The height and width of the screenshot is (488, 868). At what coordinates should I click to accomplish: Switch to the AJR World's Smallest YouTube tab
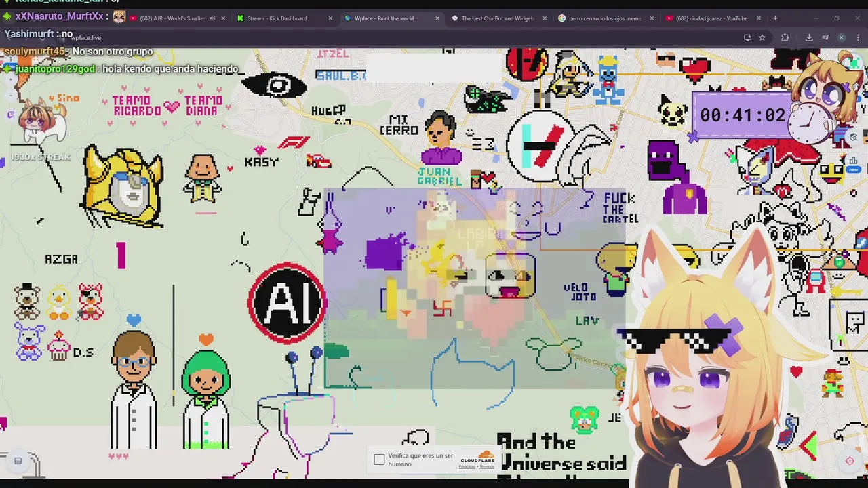[x=171, y=18]
